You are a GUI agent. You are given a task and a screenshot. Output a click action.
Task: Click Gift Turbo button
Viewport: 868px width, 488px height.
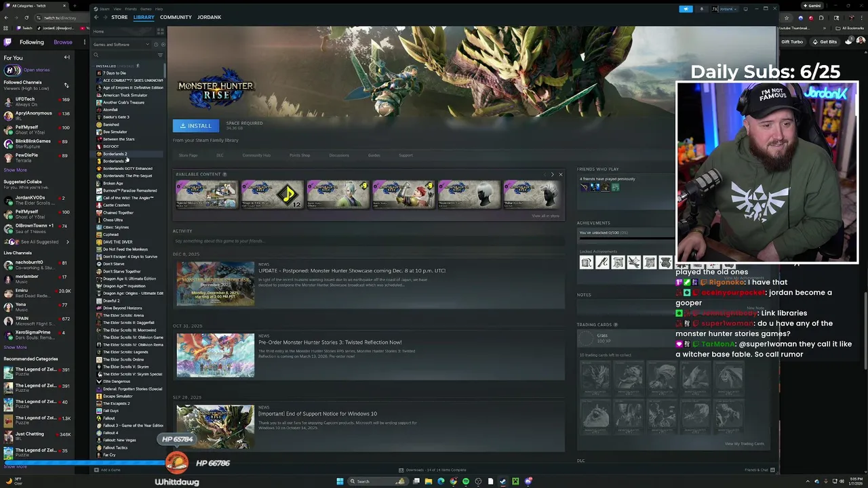[x=792, y=42]
